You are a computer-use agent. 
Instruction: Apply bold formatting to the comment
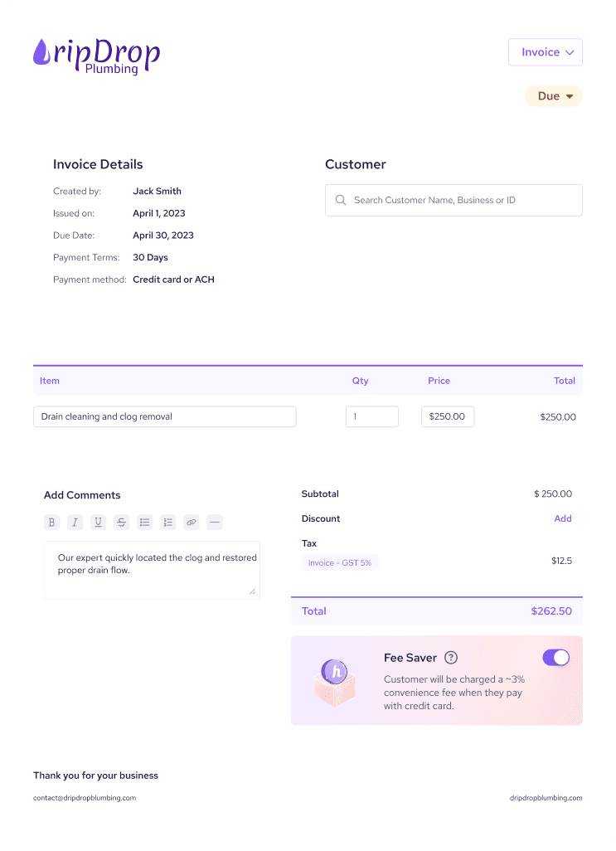52,523
